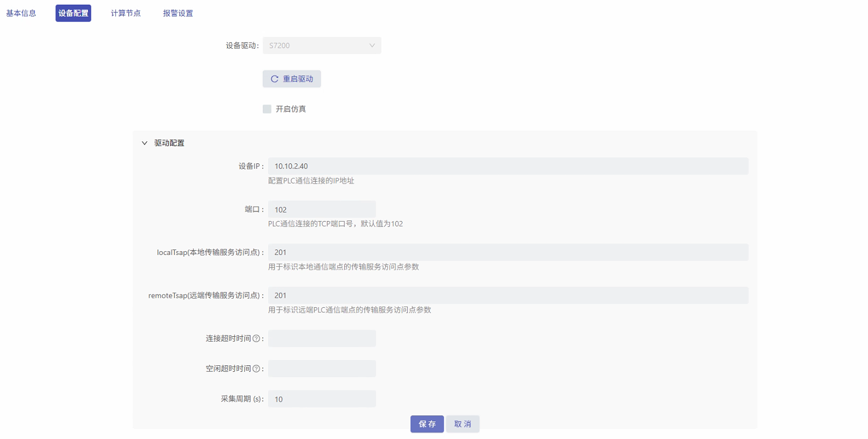Click the 取消 button
Screen dimensions: 868x439
click(x=463, y=424)
